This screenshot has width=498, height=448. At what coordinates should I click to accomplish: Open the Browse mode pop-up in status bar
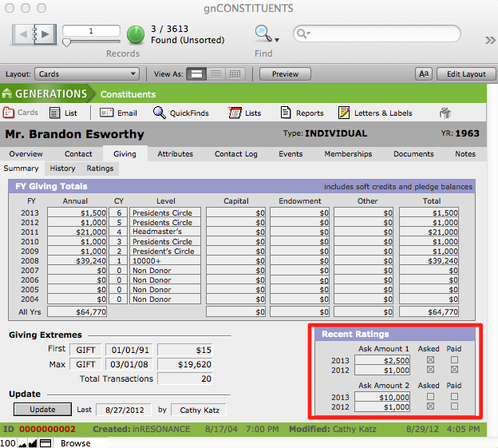tap(76, 443)
